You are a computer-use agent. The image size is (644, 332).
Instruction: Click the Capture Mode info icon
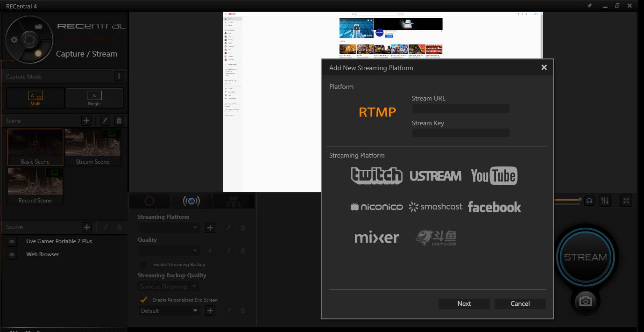pyautogui.click(x=119, y=76)
